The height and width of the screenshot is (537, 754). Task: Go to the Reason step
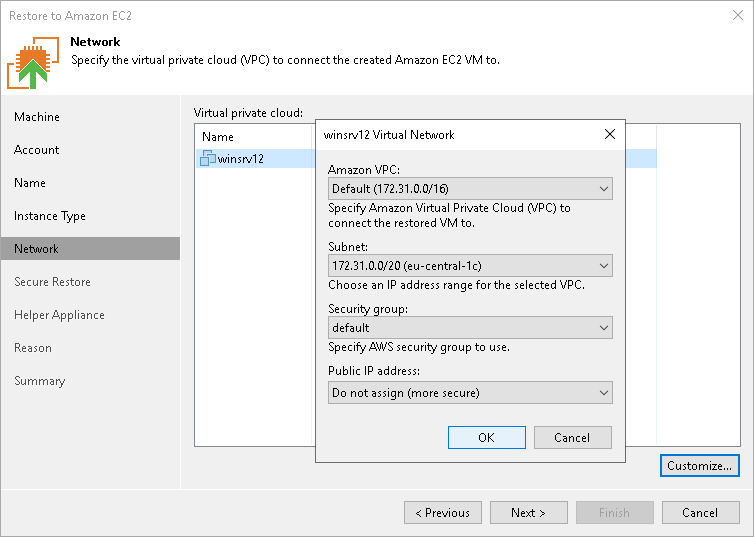pyautogui.click(x=33, y=348)
